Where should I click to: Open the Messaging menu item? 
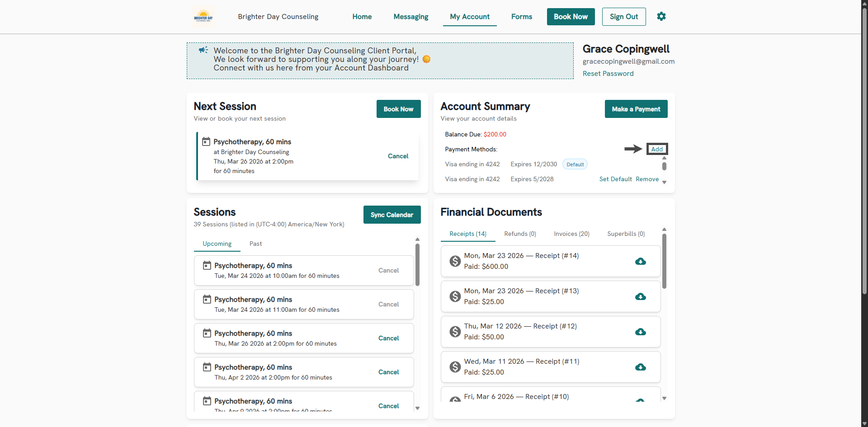(410, 17)
